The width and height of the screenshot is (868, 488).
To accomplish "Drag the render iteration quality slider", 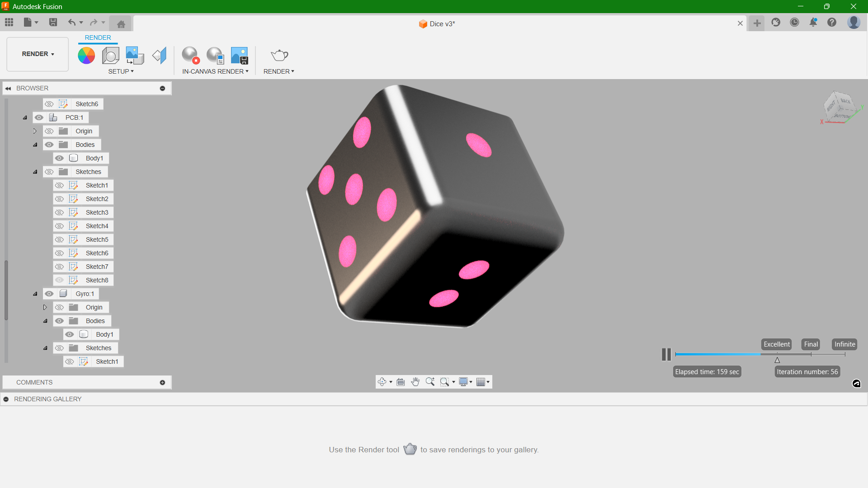I will click(x=777, y=360).
